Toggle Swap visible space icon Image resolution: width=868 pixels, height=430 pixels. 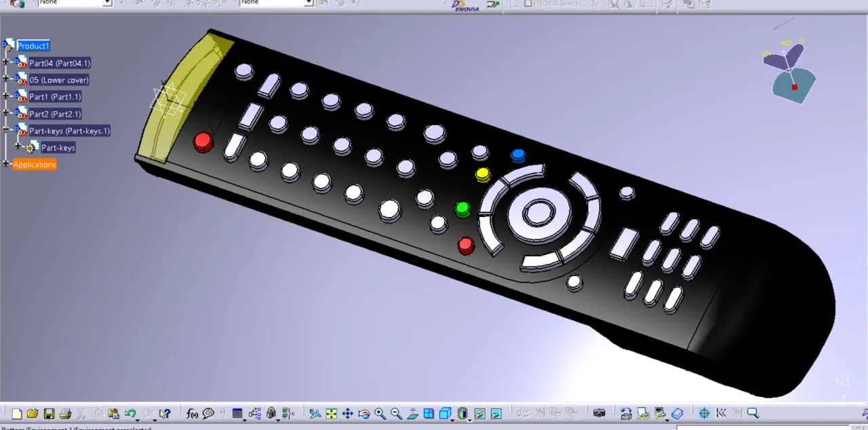496,414
